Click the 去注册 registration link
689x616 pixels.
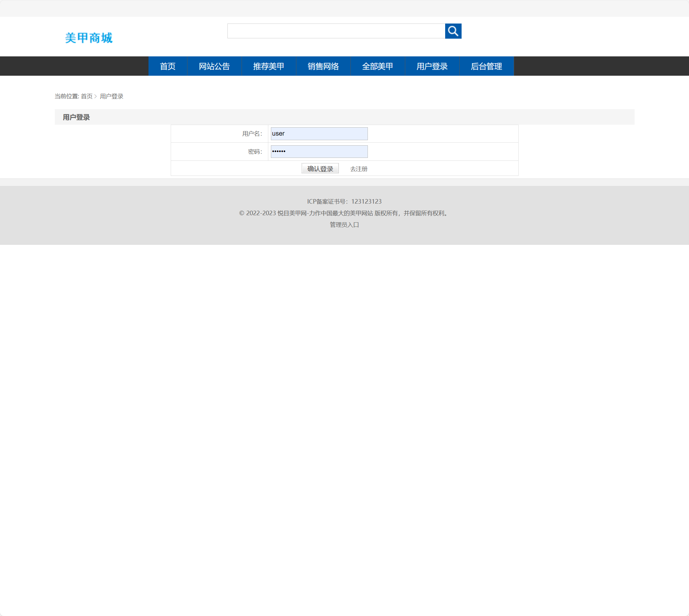pos(359,168)
